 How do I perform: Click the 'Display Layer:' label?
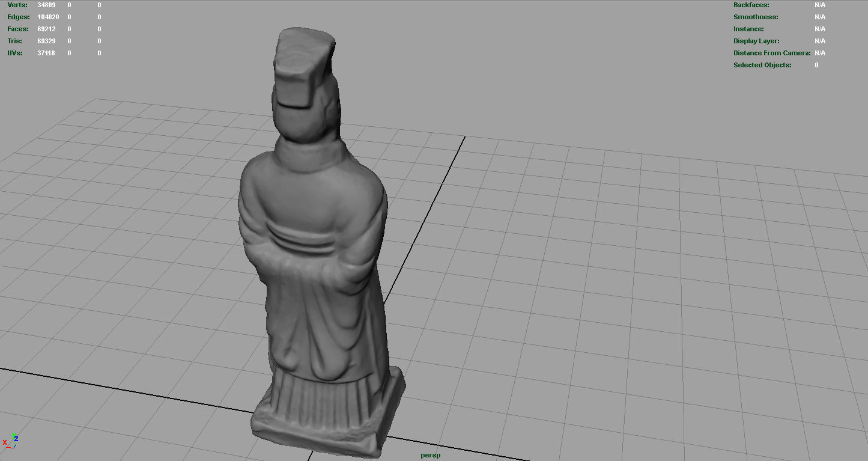pyautogui.click(x=756, y=41)
